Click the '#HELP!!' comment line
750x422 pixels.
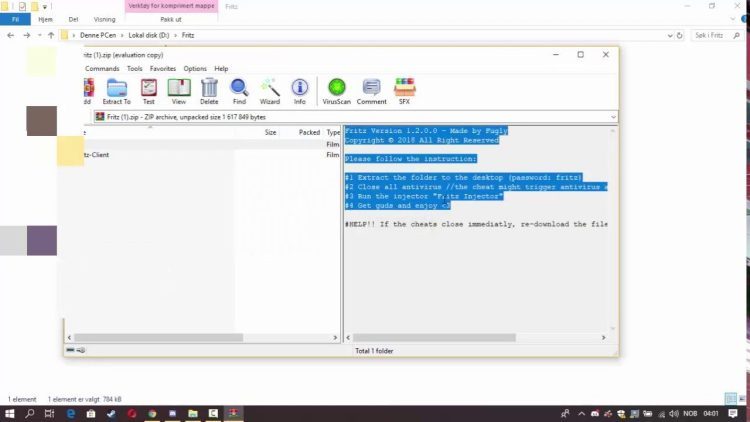(476, 224)
